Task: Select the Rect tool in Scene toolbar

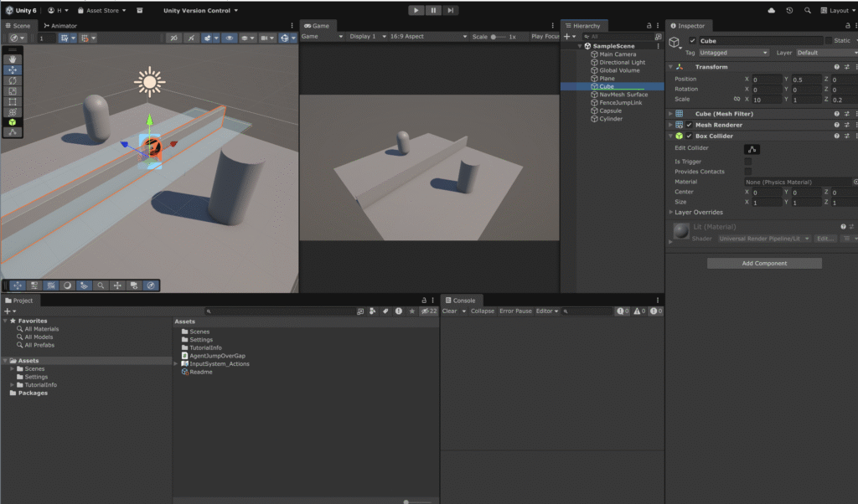Action: coord(13,101)
